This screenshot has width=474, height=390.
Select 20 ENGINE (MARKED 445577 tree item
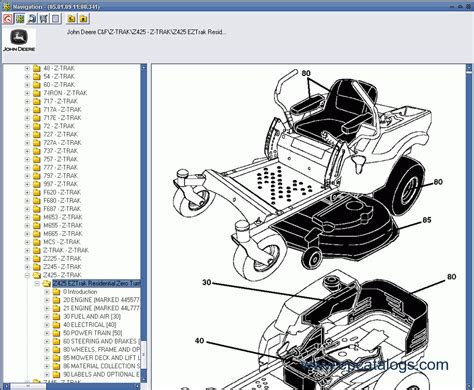[x=101, y=300]
